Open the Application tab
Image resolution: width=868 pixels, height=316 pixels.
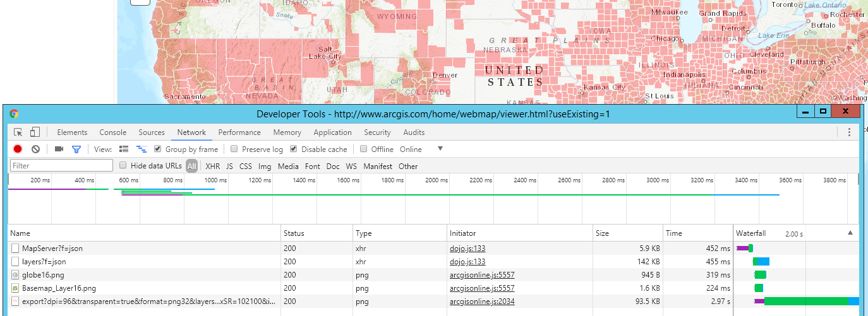coord(332,132)
